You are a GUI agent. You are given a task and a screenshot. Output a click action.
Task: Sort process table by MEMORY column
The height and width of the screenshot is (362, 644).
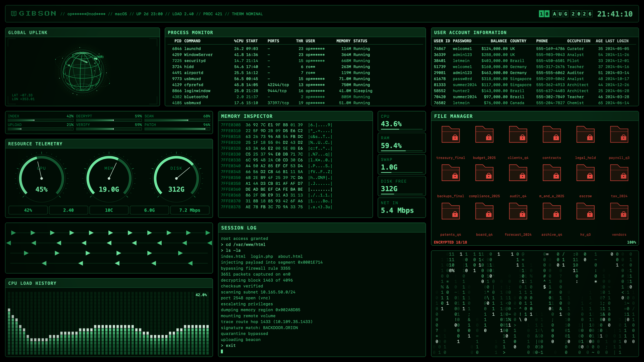pyautogui.click(x=343, y=41)
